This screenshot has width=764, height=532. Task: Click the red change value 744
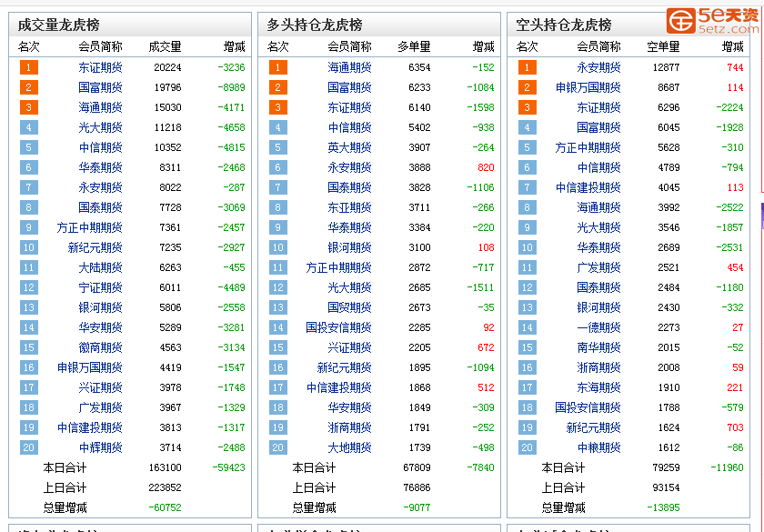click(735, 67)
